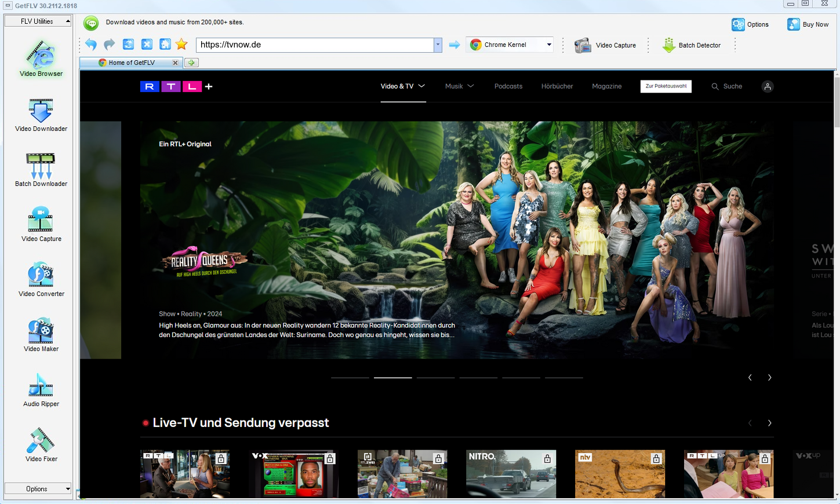Open the Batch Downloader utility
This screenshot has width=840, height=504.
pos(41,170)
